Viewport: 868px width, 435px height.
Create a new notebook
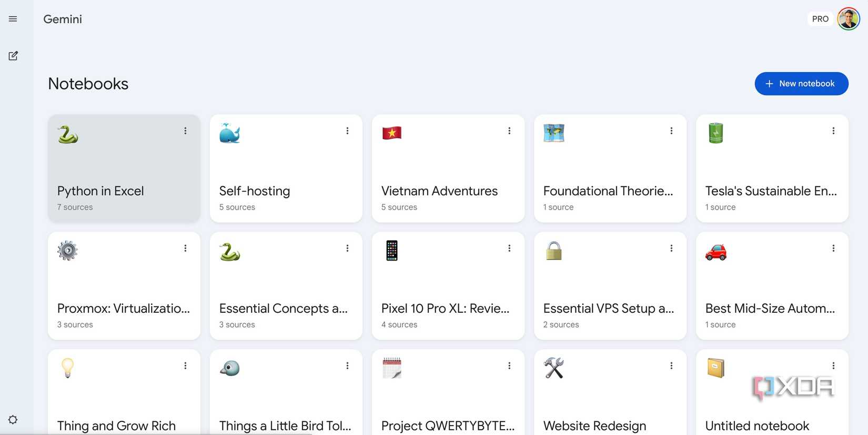pyautogui.click(x=801, y=84)
